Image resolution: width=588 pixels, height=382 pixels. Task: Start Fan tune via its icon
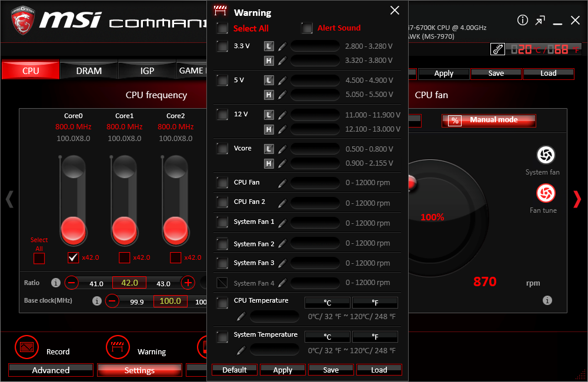pyautogui.click(x=546, y=193)
